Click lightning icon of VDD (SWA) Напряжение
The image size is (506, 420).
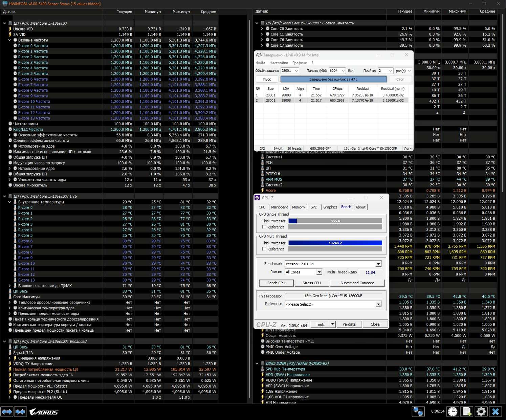[262, 375]
